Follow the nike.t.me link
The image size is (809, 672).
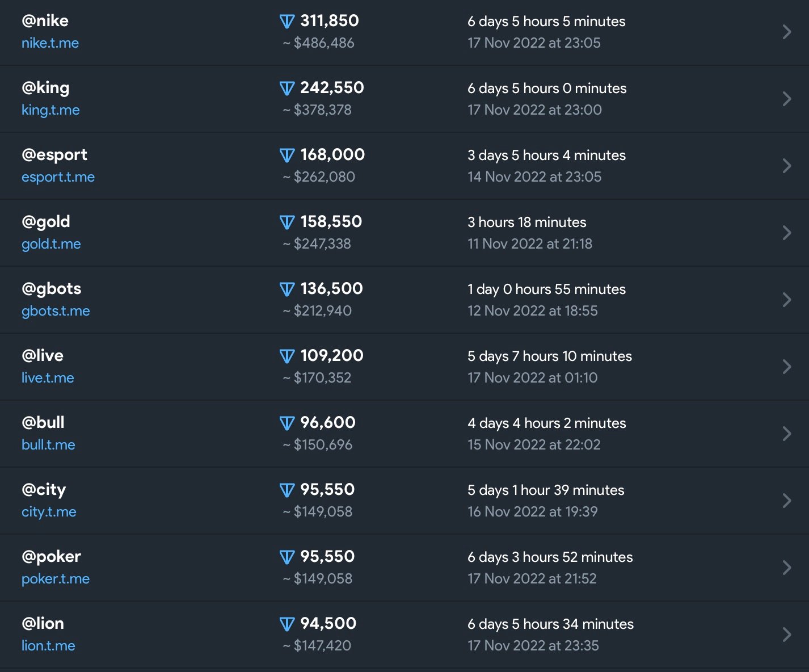click(50, 43)
